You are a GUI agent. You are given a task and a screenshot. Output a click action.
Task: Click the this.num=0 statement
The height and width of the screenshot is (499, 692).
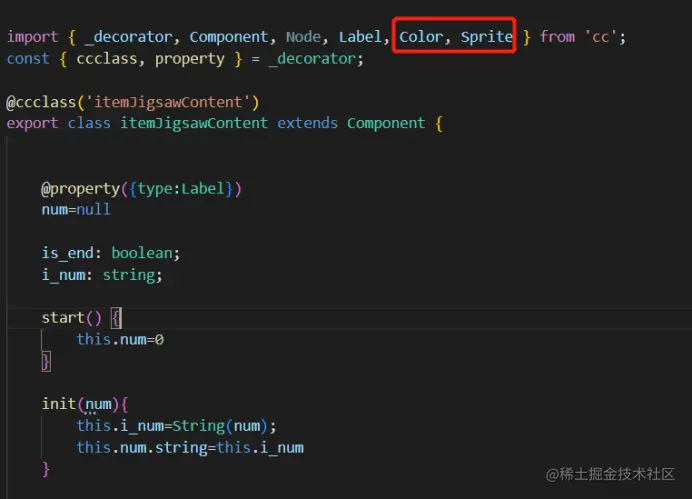[119, 340]
